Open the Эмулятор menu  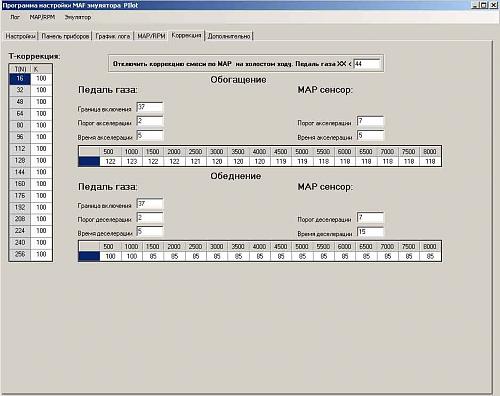point(77,17)
